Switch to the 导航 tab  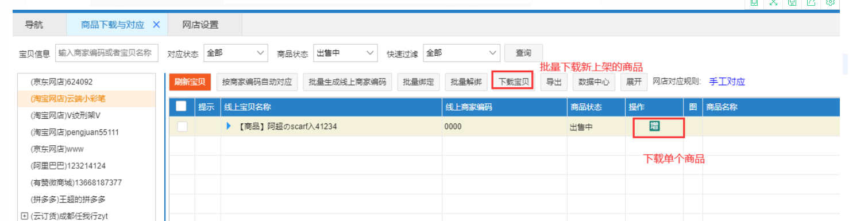(34, 25)
